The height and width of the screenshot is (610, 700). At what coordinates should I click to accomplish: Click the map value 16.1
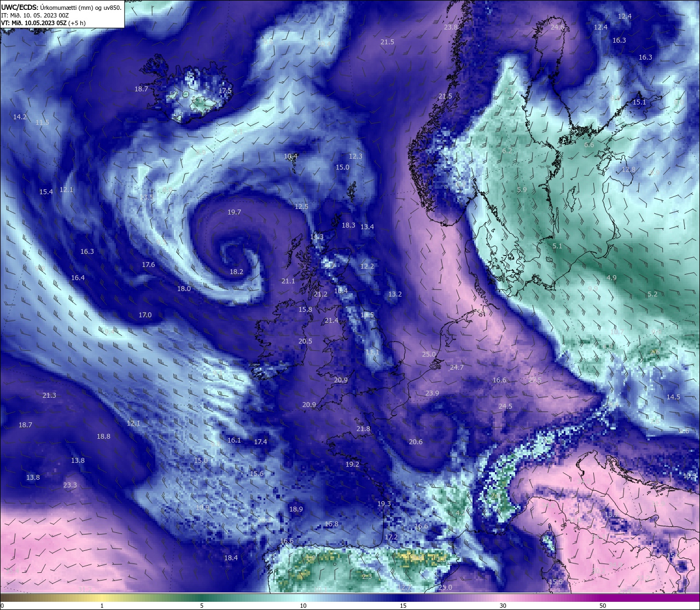click(234, 440)
